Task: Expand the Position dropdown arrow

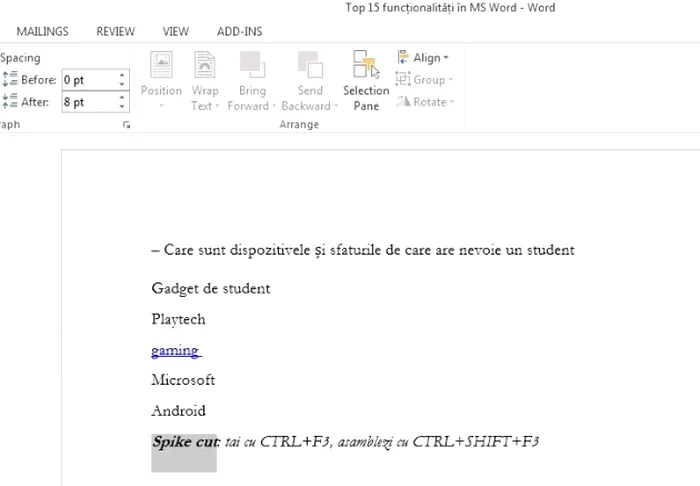Action: pos(161,106)
